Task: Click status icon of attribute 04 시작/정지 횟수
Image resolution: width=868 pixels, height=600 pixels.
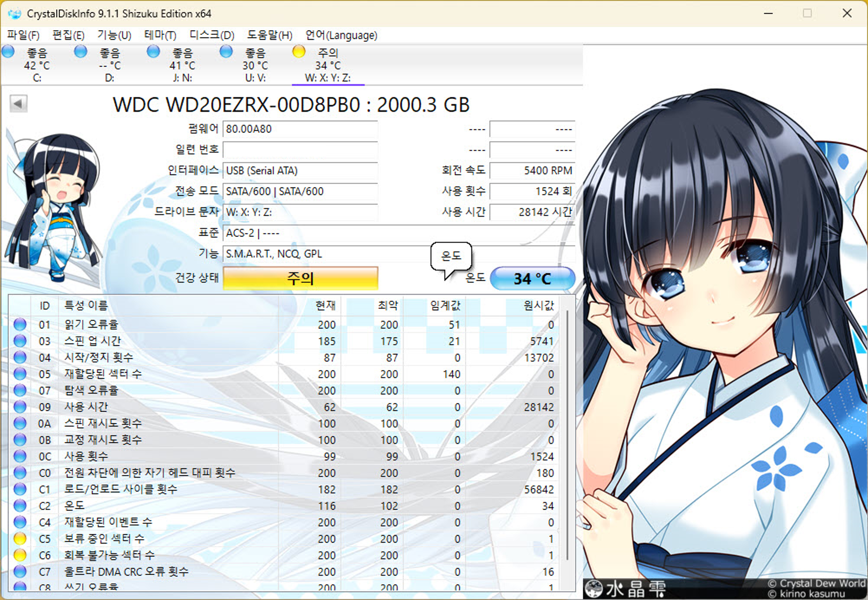Action: coord(20,357)
